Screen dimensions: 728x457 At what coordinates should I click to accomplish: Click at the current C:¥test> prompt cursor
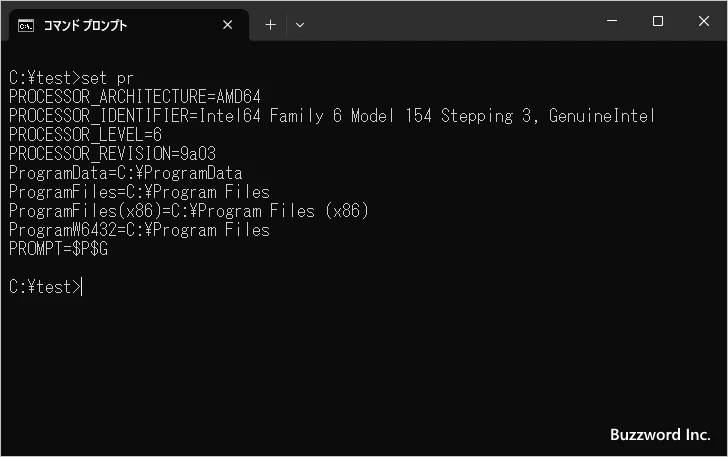82,287
